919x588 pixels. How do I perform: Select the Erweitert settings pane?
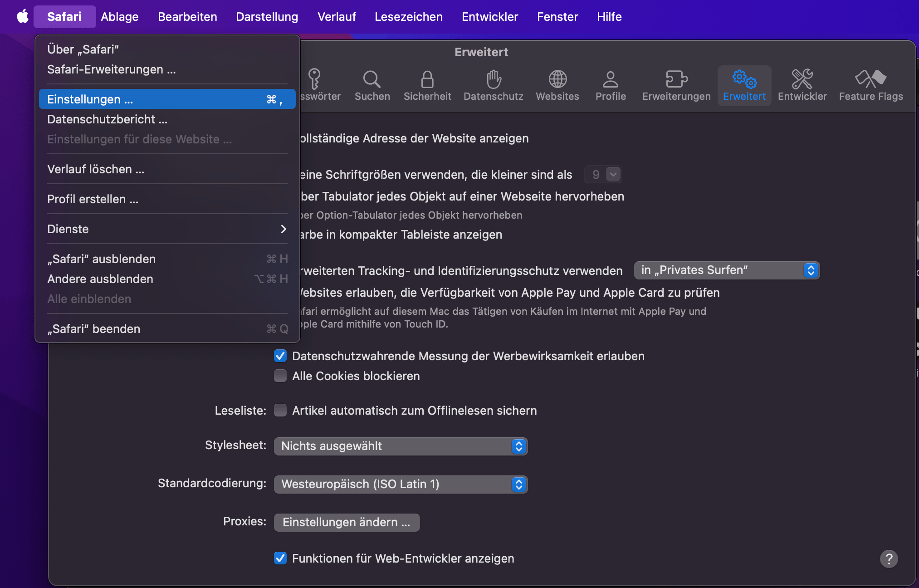click(x=744, y=85)
